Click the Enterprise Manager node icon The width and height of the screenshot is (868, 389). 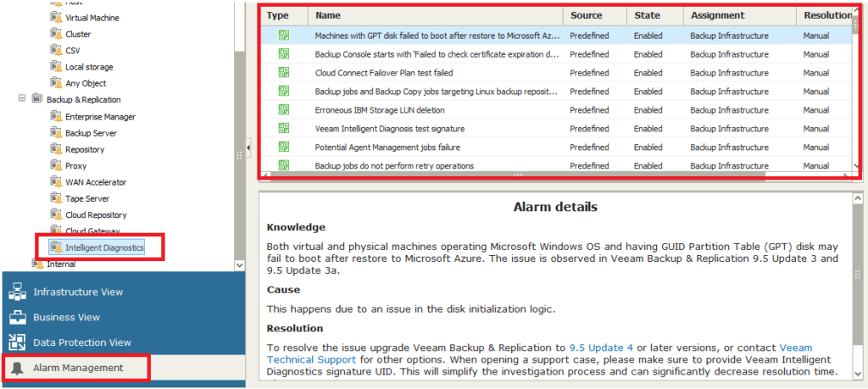click(56, 116)
